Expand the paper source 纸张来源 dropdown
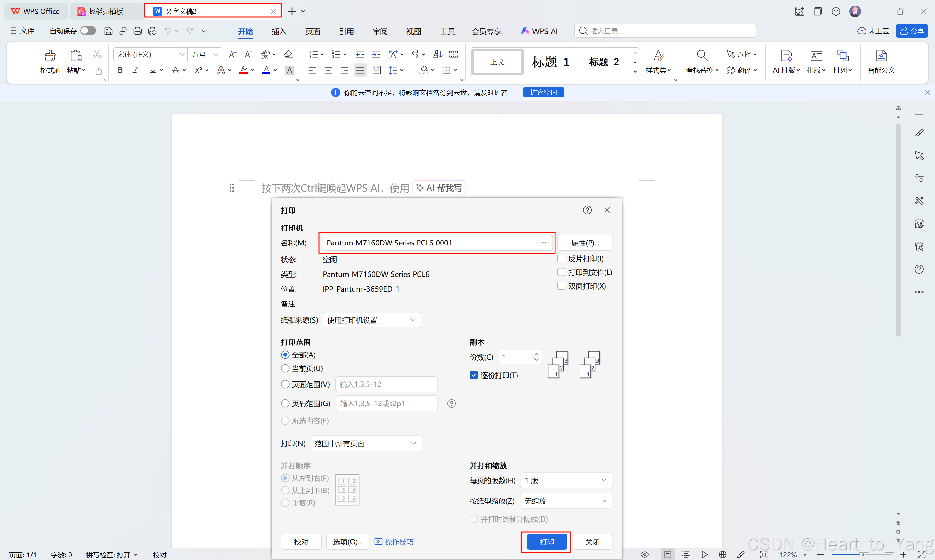935x560 pixels. coord(372,320)
